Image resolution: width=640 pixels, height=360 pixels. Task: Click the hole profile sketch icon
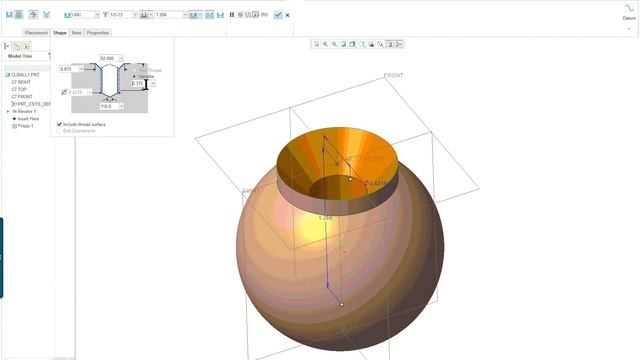(x=33, y=15)
